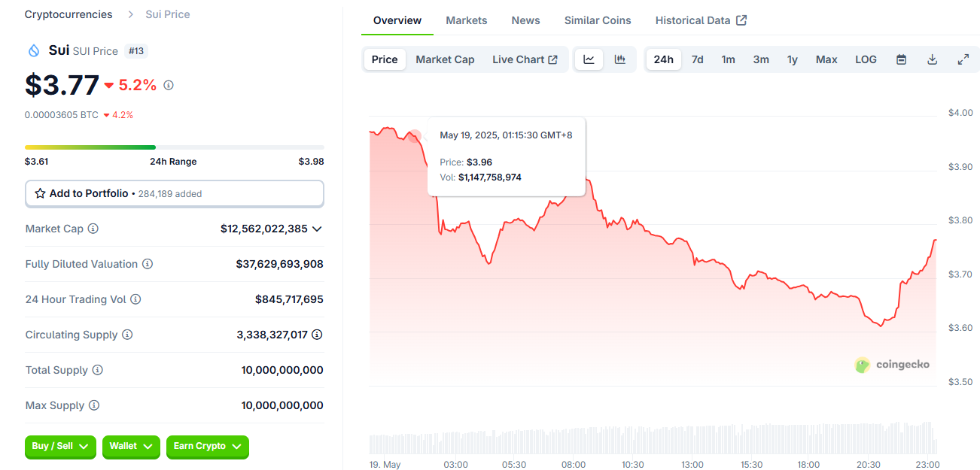The width and height of the screenshot is (980, 470).
Task: Click the $3.98 range high value
Action: pos(312,162)
